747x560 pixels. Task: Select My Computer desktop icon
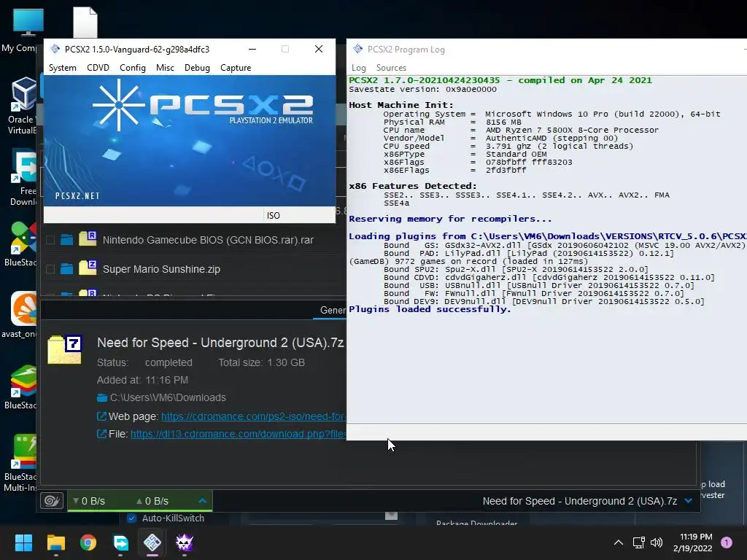[x=28, y=29]
